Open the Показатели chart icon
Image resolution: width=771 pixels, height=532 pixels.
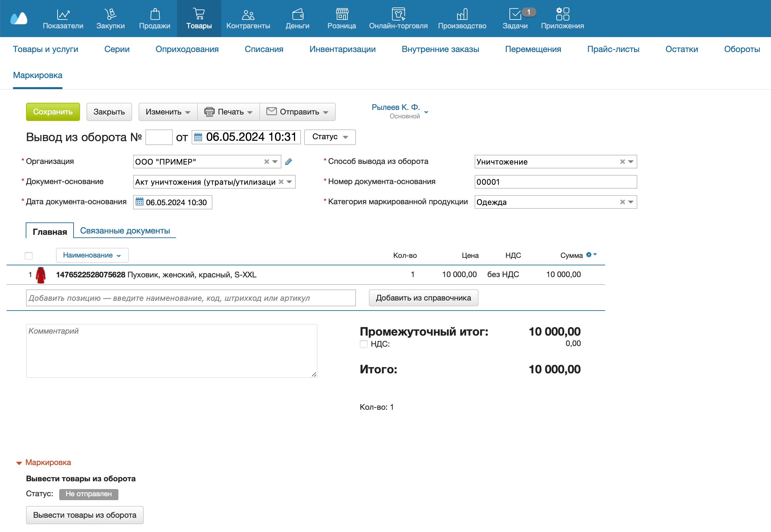click(x=63, y=14)
